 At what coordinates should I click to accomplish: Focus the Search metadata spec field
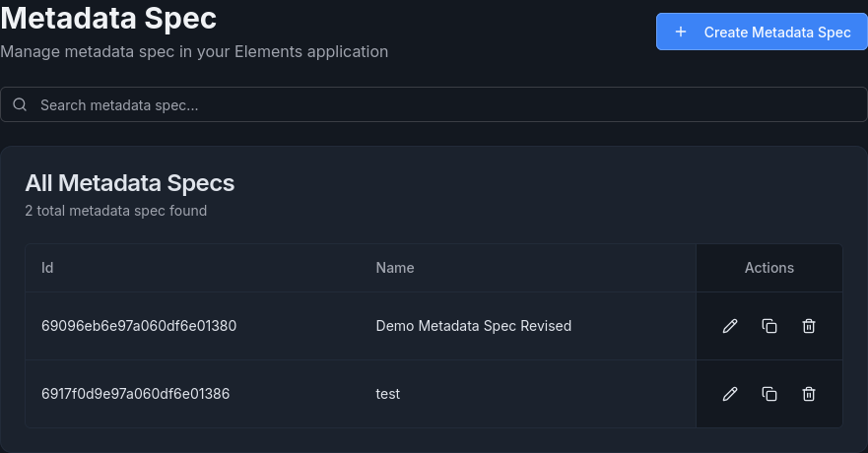[434, 104]
